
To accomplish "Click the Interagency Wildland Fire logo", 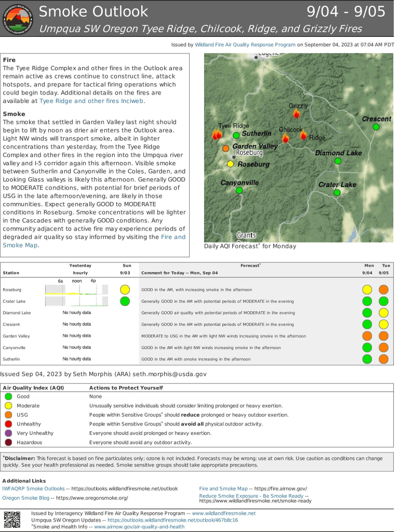I will 18,19.
